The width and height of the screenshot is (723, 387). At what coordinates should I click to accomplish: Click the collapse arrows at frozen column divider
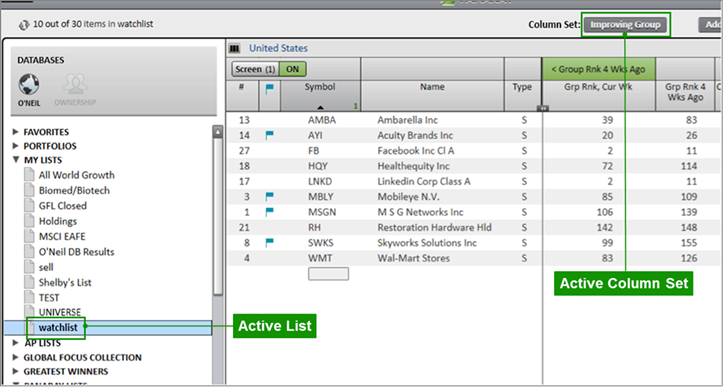(x=542, y=108)
